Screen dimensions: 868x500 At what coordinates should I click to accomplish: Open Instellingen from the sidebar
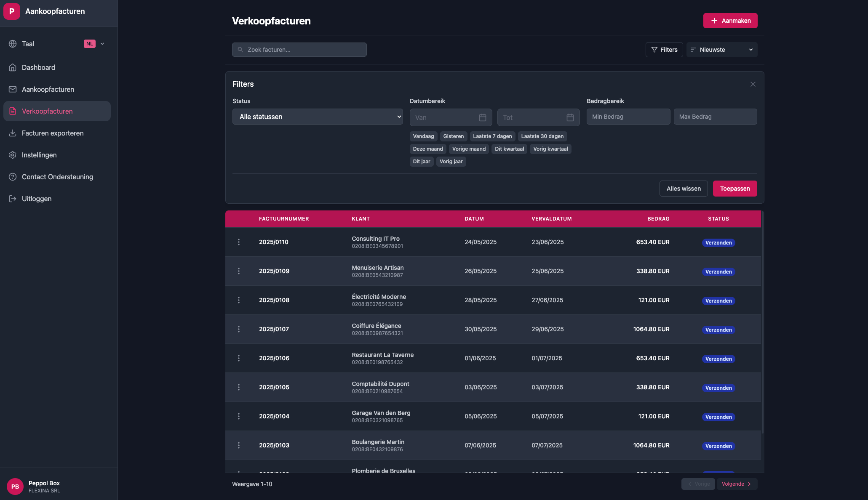pos(57,155)
